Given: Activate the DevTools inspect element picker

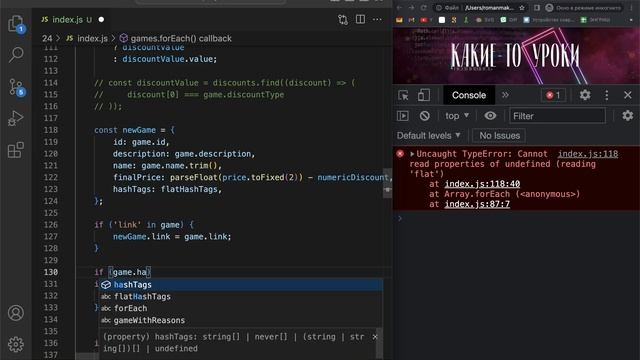Looking at the screenshot, I should pyautogui.click(x=403, y=95).
